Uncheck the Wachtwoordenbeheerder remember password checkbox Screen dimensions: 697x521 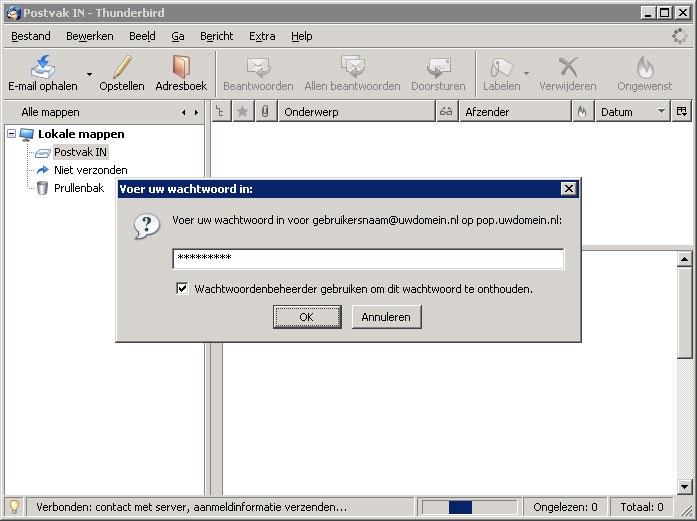[x=182, y=289]
